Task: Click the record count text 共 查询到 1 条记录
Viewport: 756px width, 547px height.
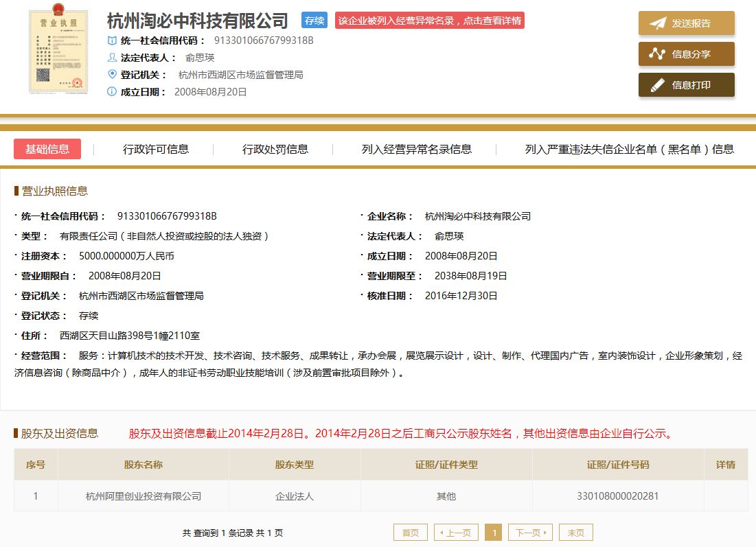Action: (218, 533)
